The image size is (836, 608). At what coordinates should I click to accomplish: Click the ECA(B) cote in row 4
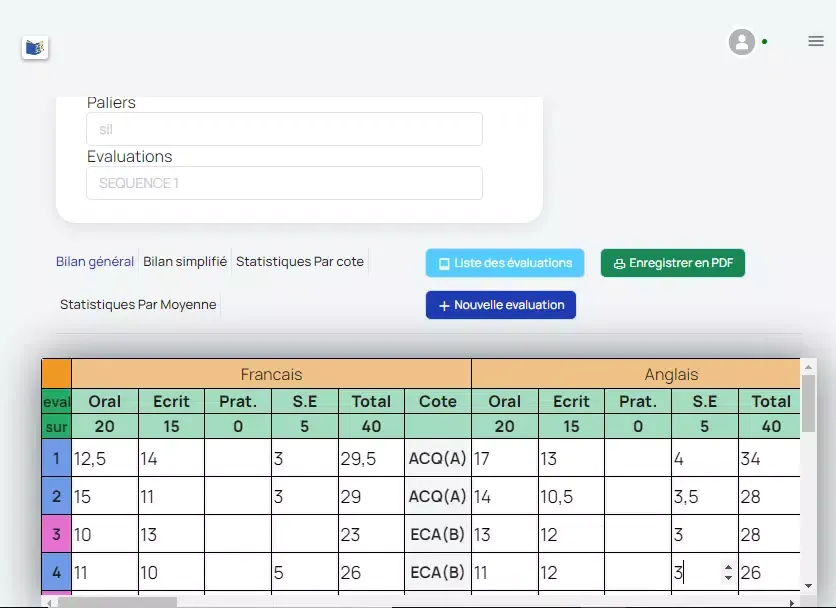coord(438,572)
